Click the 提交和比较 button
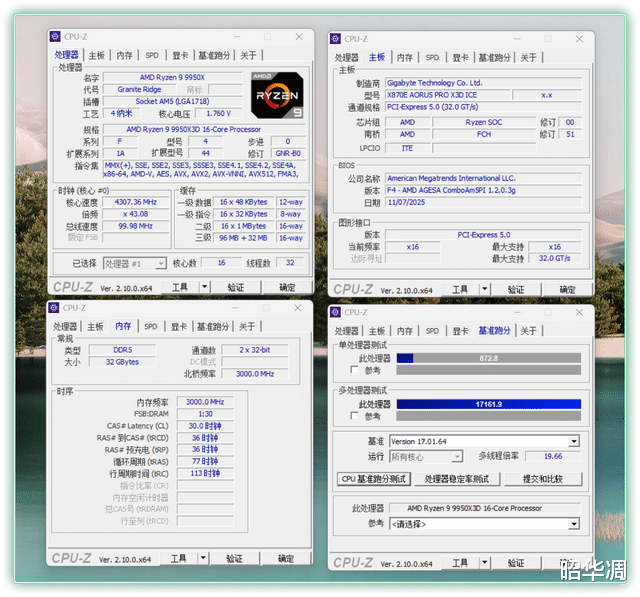640x597 pixels. click(544, 479)
